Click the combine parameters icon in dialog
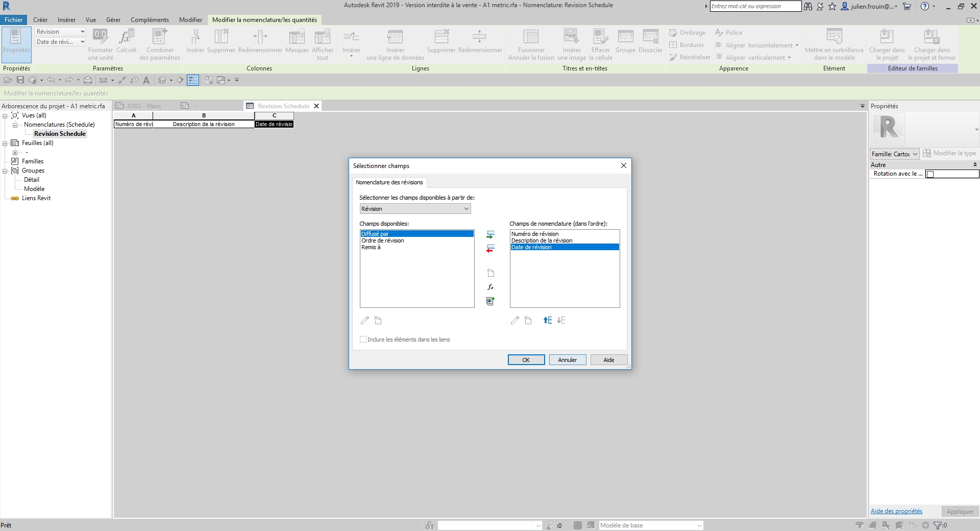 (490, 301)
